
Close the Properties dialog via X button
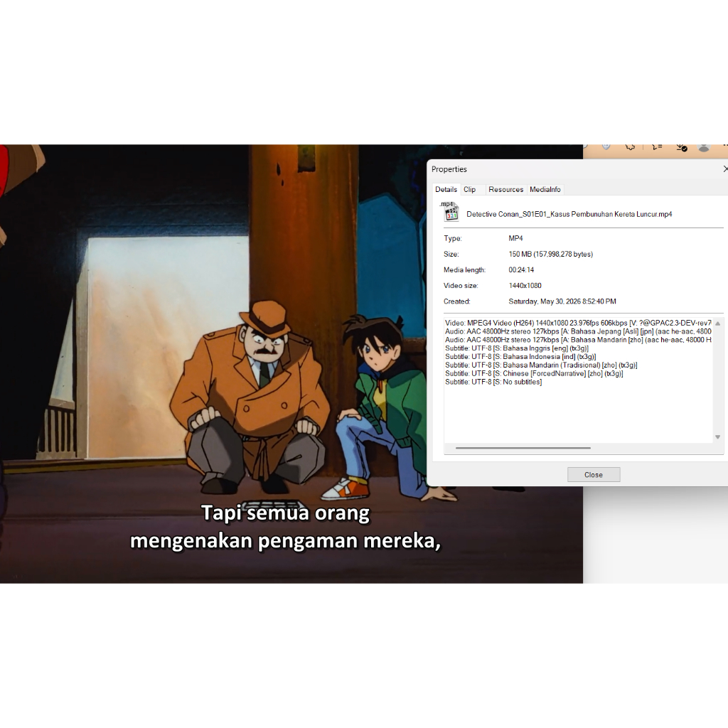pos(725,169)
